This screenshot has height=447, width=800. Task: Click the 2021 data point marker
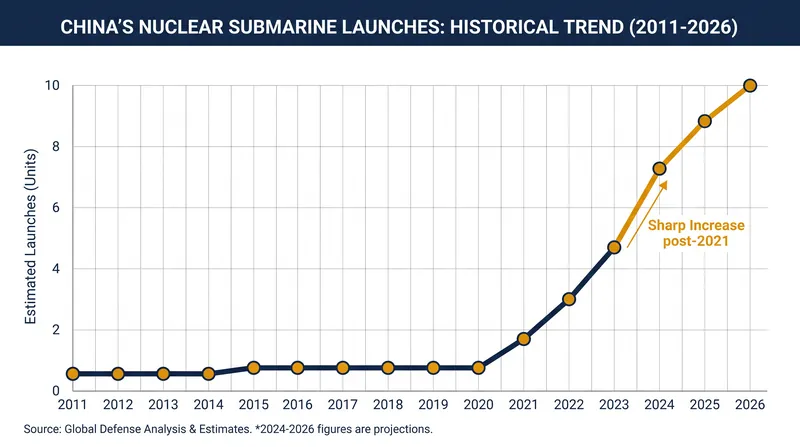(523, 339)
